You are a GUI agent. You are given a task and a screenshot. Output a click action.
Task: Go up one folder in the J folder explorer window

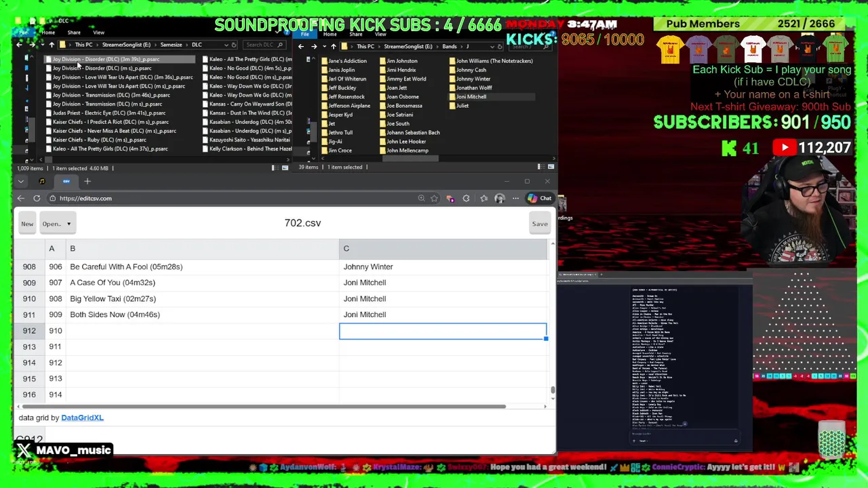[333, 47]
